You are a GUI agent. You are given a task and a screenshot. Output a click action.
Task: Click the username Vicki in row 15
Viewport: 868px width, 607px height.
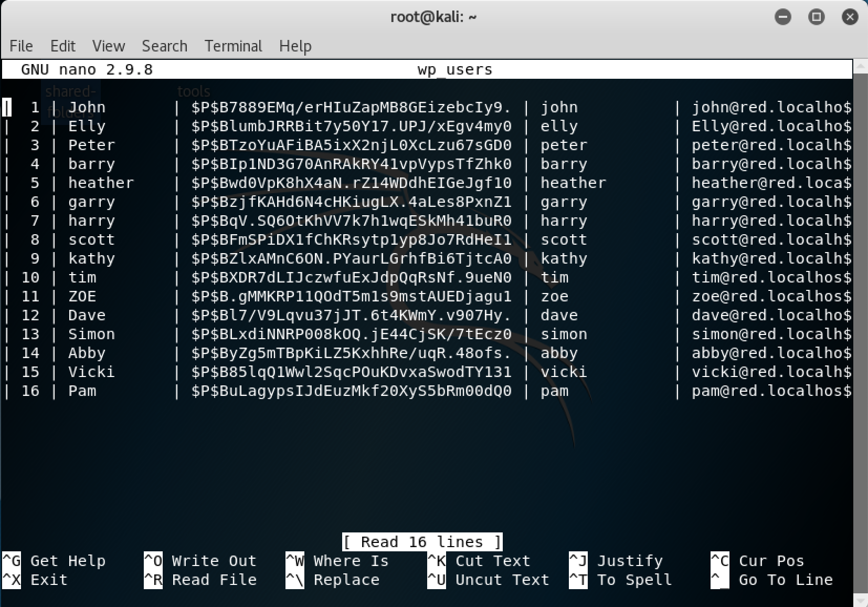92,372
